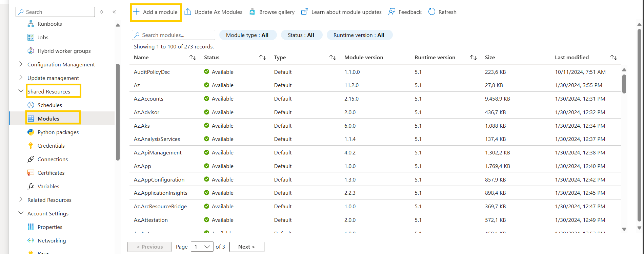Open the page number dropdown
The width and height of the screenshot is (644, 254).
(202, 247)
